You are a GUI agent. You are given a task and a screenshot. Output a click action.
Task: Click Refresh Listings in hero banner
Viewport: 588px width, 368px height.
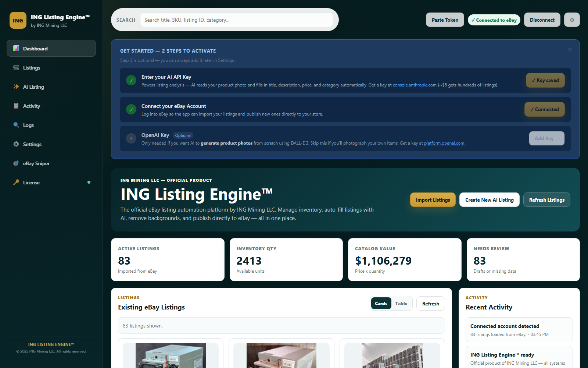tap(547, 200)
